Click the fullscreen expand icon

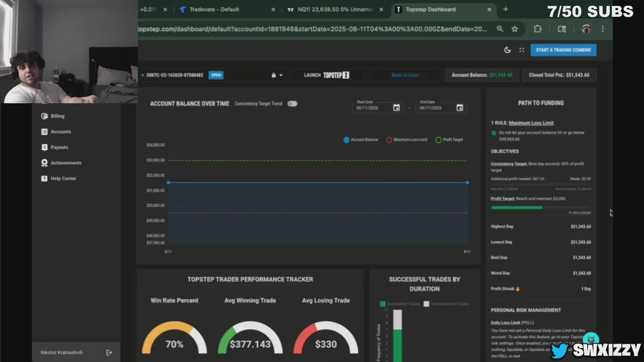[x=522, y=50]
